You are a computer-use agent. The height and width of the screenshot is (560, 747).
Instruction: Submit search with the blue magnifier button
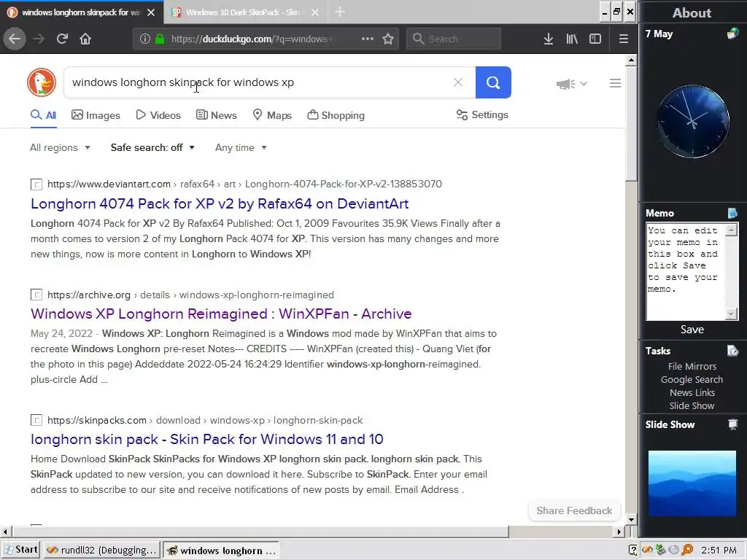(x=493, y=82)
